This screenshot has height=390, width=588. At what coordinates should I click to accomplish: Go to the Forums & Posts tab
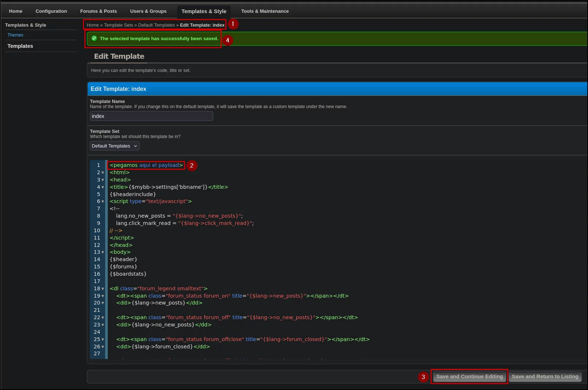click(x=99, y=11)
